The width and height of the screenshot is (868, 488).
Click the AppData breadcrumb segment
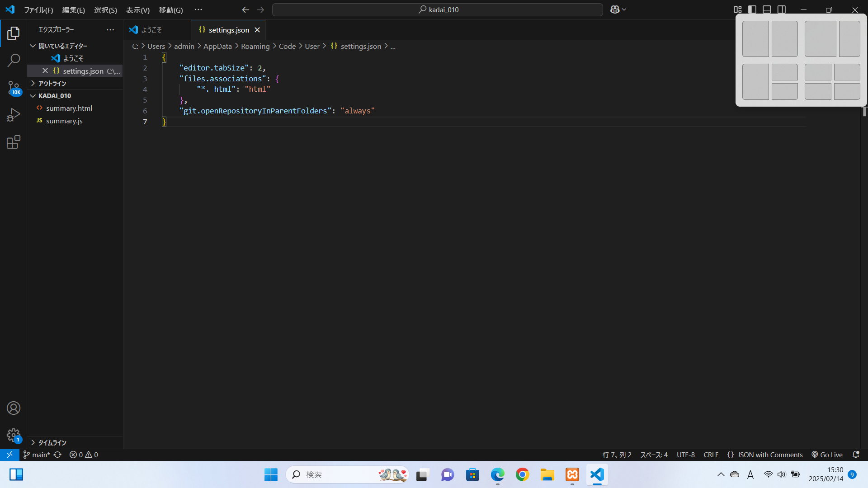(217, 46)
